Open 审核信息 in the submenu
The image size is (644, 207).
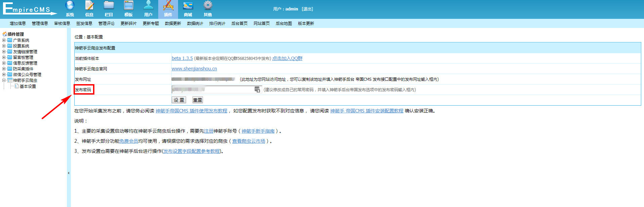[x=62, y=24]
